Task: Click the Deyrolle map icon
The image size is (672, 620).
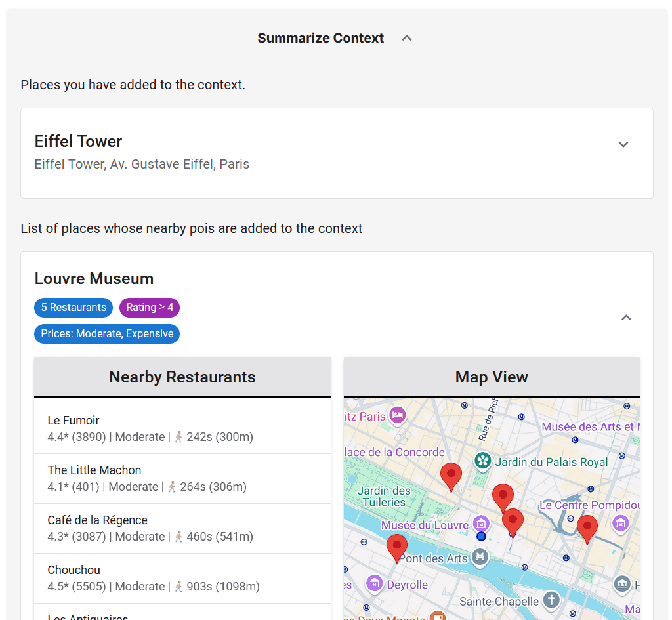Action: tap(375, 583)
